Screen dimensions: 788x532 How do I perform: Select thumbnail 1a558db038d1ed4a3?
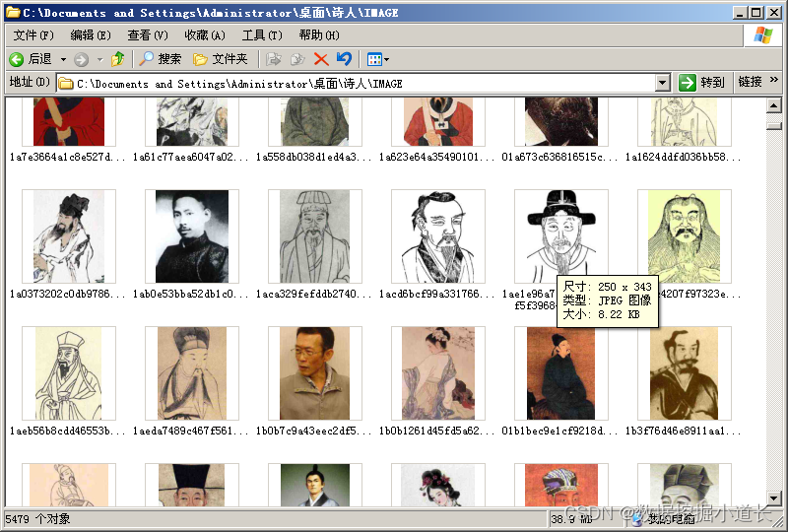tap(315, 122)
